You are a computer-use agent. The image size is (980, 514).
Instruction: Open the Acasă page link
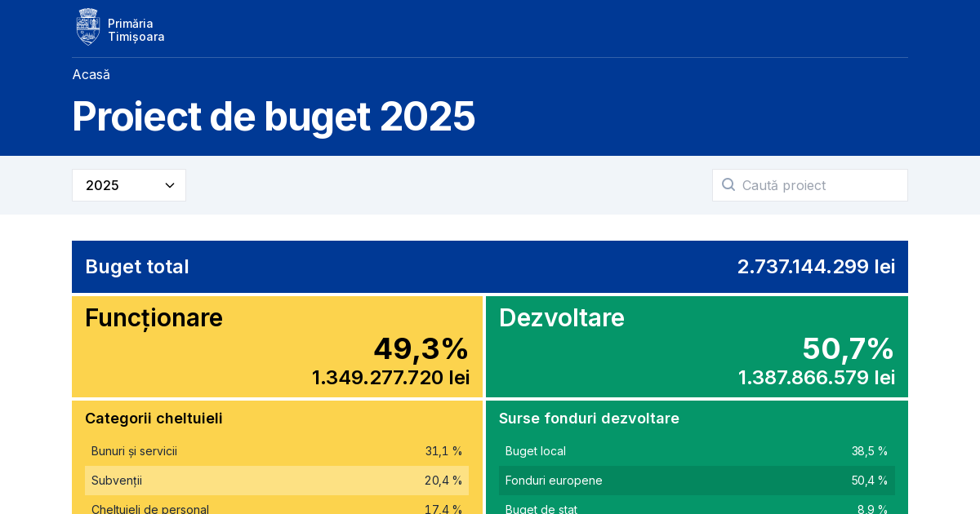coord(91,74)
